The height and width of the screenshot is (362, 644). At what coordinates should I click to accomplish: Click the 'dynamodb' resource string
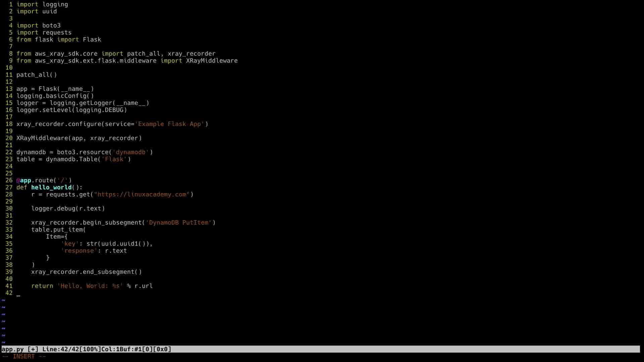pyautogui.click(x=130, y=152)
